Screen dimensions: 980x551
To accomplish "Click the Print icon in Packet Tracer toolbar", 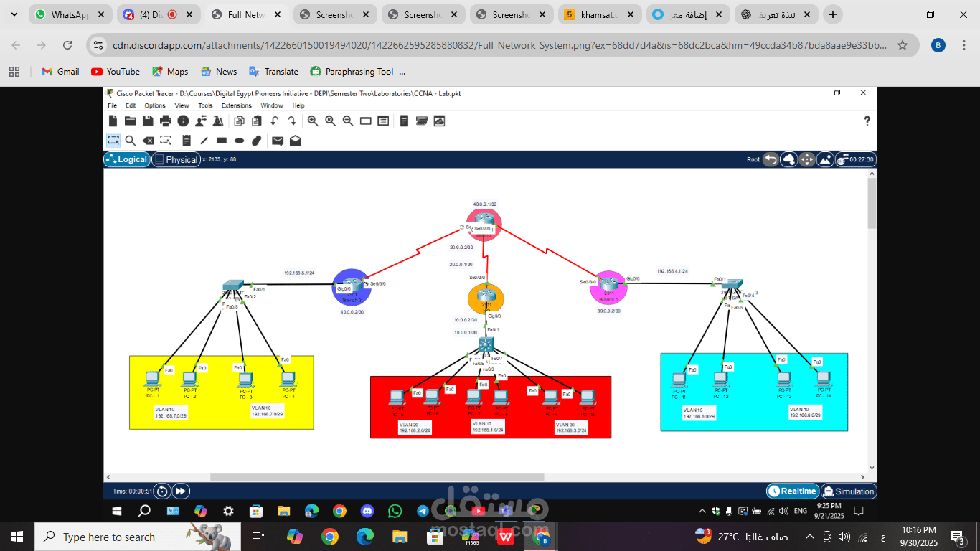I will [166, 121].
